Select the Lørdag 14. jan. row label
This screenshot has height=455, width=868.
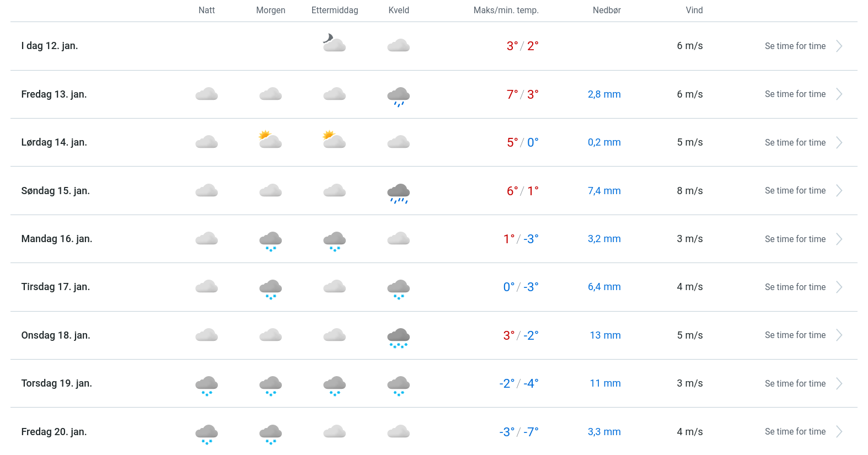54,142
